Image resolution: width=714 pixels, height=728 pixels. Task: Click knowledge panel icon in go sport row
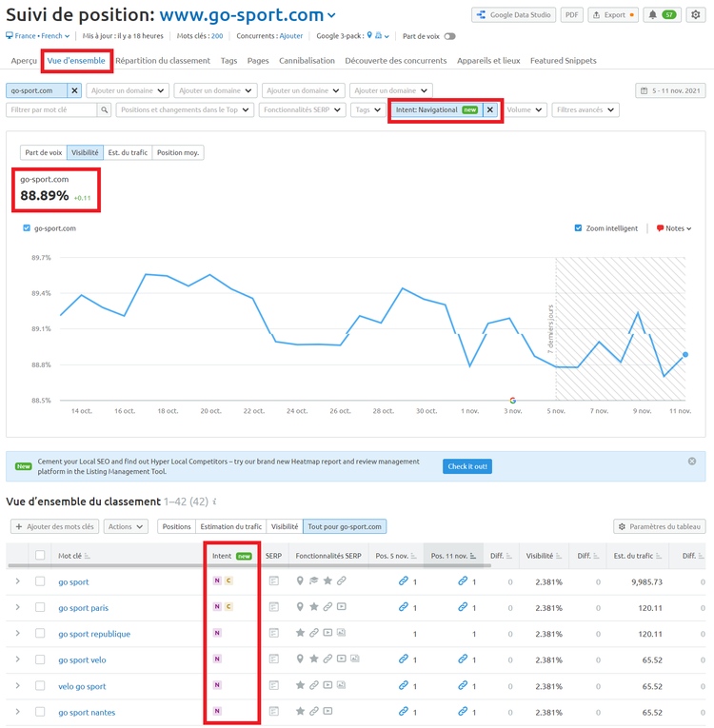314,580
